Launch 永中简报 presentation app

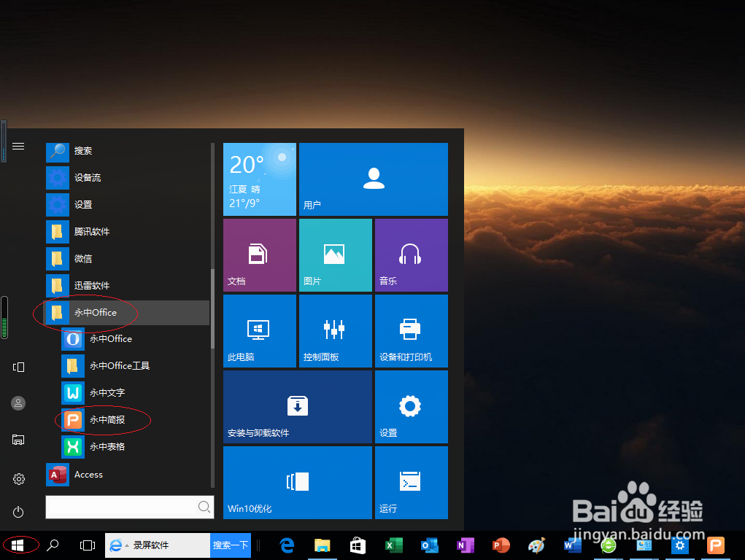click(x=135, y=420)
